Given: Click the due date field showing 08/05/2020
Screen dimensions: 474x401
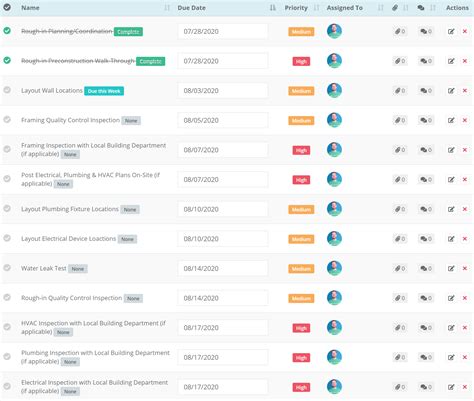Looking at the screenshot, I should click(x=223, y=120).
